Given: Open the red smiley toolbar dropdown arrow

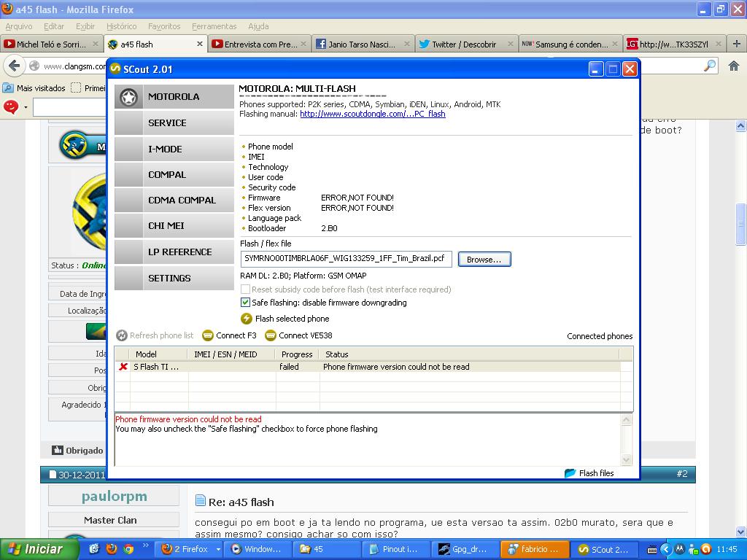Looking at the screenshot, I should tap(26, 107).
